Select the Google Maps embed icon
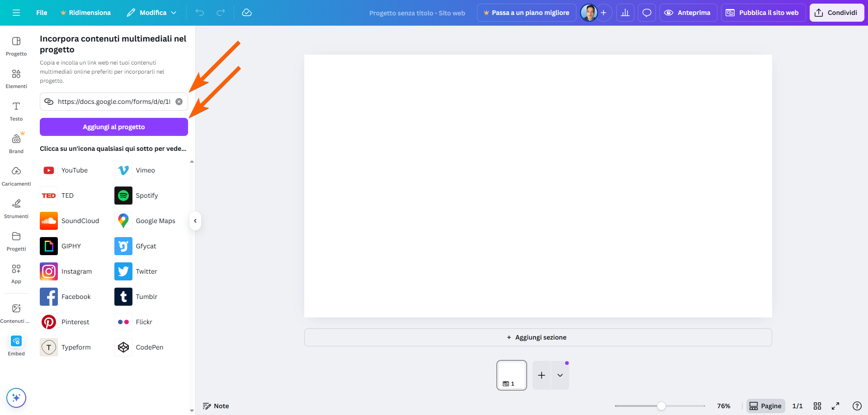 tap(123, 221)
